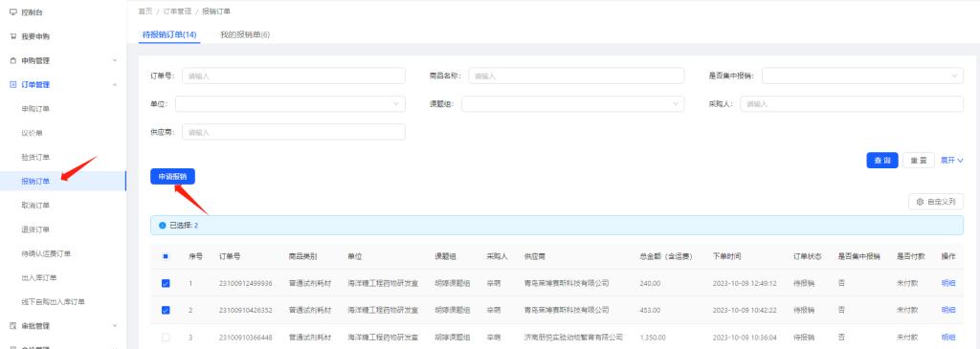Image resolution: width=980 pixels, height=349 pixels.
Task: Click the 控制台 monitor icon in sidebar
Action: (13, 12)
